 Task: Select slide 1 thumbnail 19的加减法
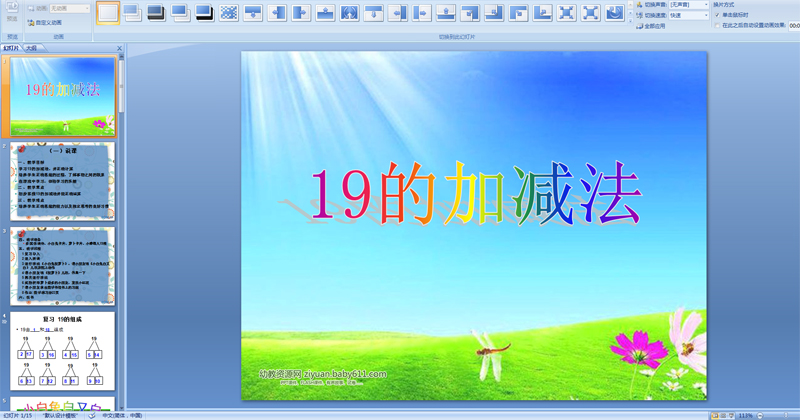(x=63, y=96)
